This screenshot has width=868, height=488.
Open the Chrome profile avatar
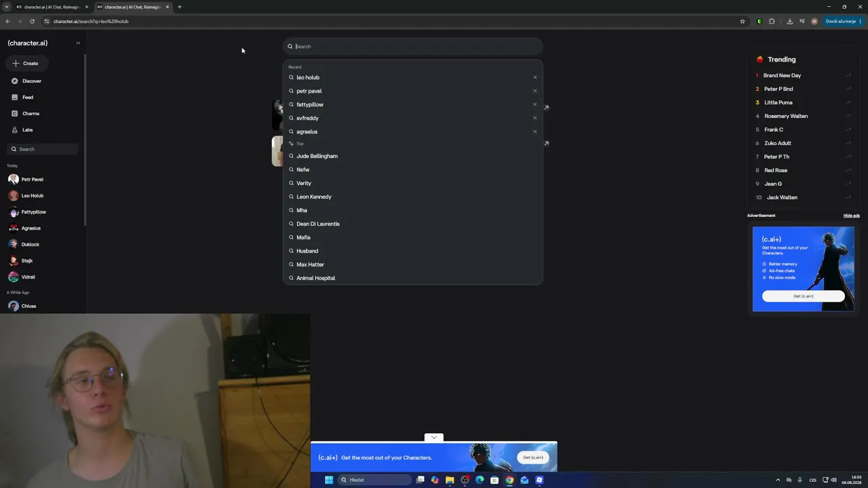814,21
